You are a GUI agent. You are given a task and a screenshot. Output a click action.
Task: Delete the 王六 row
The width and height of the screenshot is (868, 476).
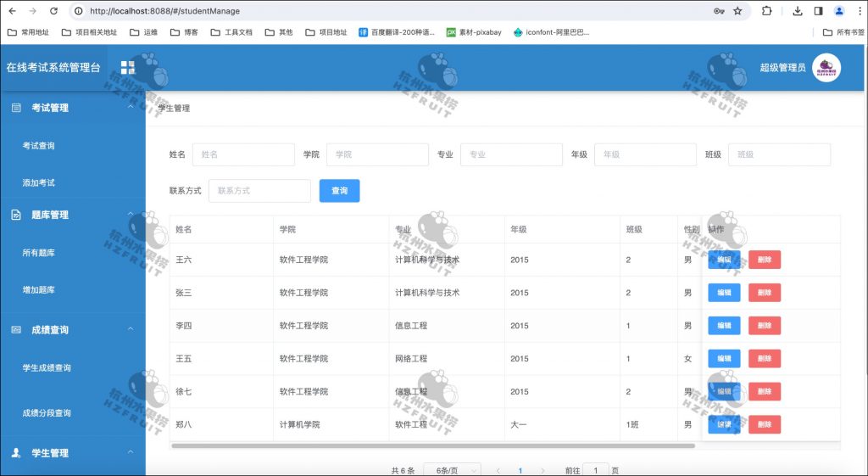pos(765,260)
